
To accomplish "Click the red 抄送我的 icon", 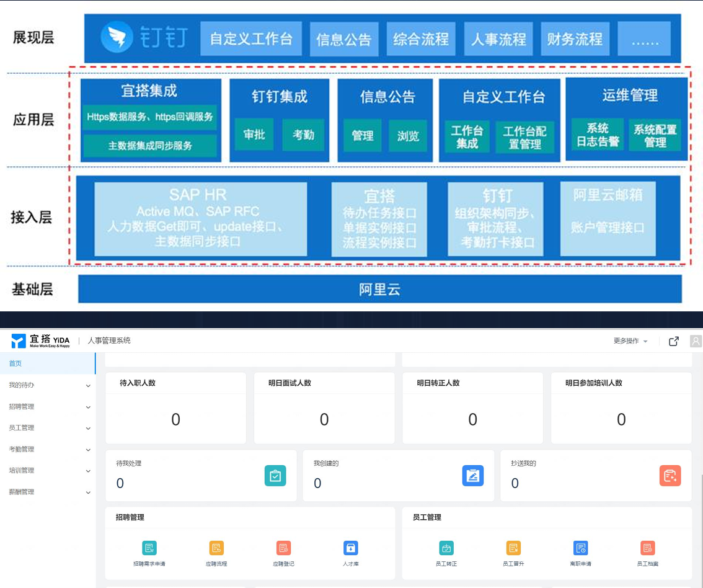I will 670,476.
